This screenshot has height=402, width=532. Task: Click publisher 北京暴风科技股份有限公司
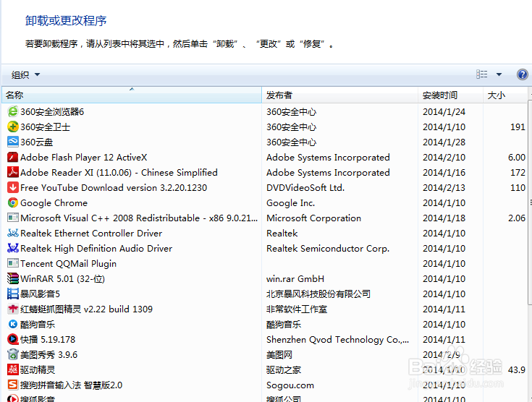318,294
